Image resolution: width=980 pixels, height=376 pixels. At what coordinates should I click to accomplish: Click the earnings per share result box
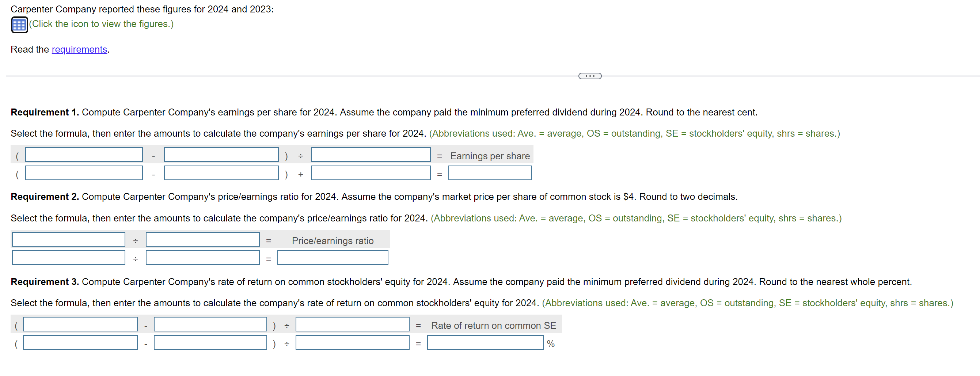(490, 173)
